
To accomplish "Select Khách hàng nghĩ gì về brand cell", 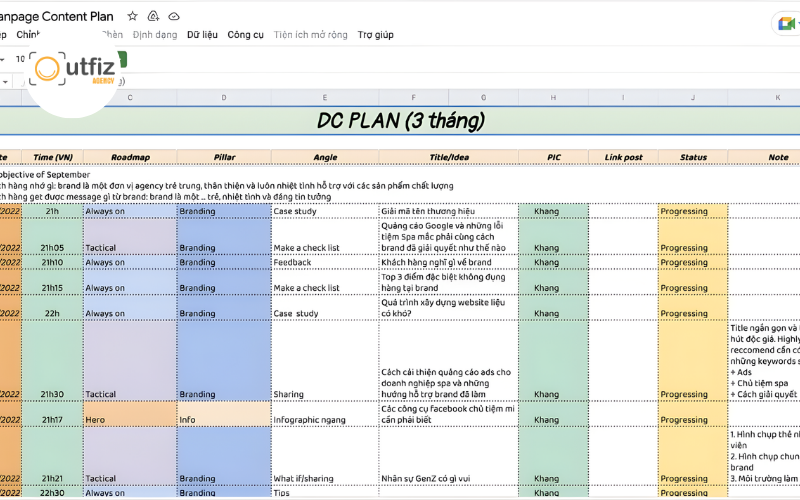I will pyautogui.click(x=448, y=262).
